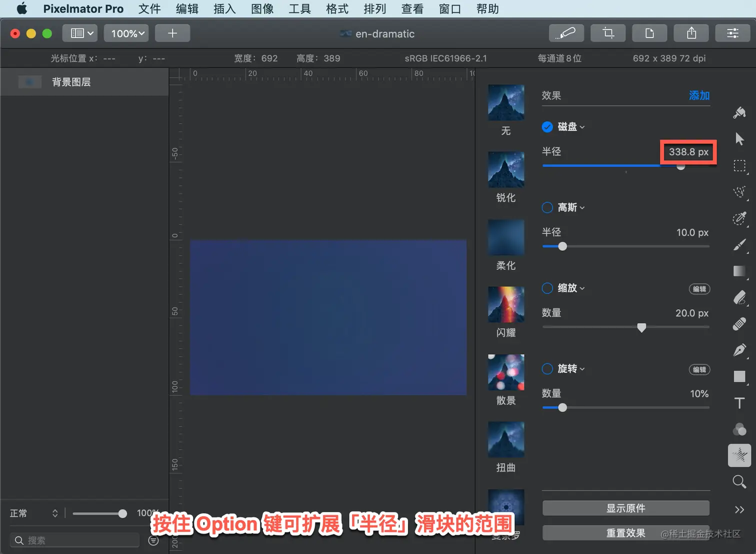Open the 工具 menu
756x554 pixels.
[x=299, y=8]
